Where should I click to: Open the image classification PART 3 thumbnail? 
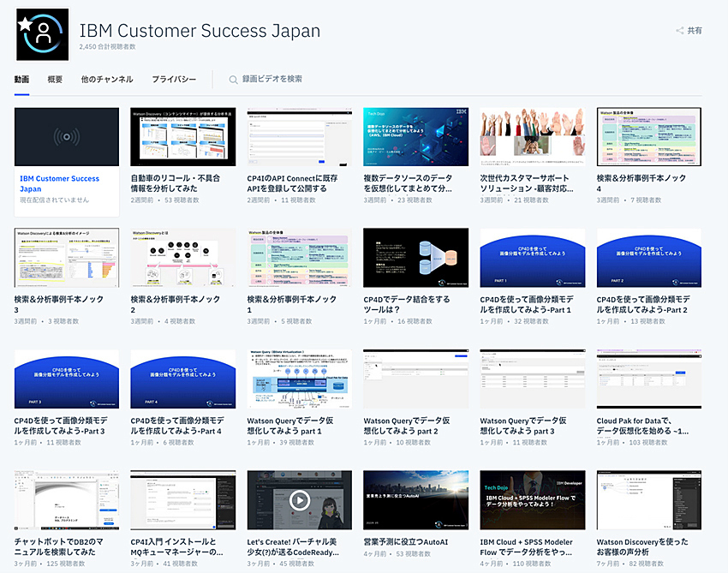[67, 379]
